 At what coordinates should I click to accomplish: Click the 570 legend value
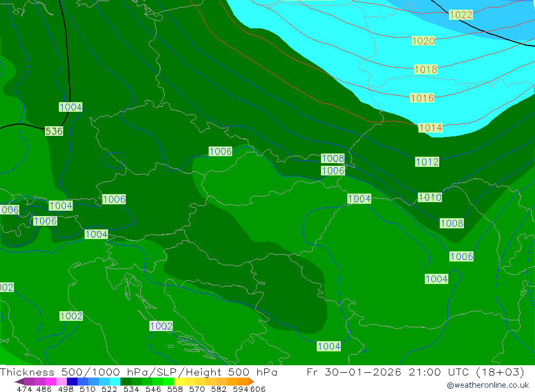tap(196, 389)
